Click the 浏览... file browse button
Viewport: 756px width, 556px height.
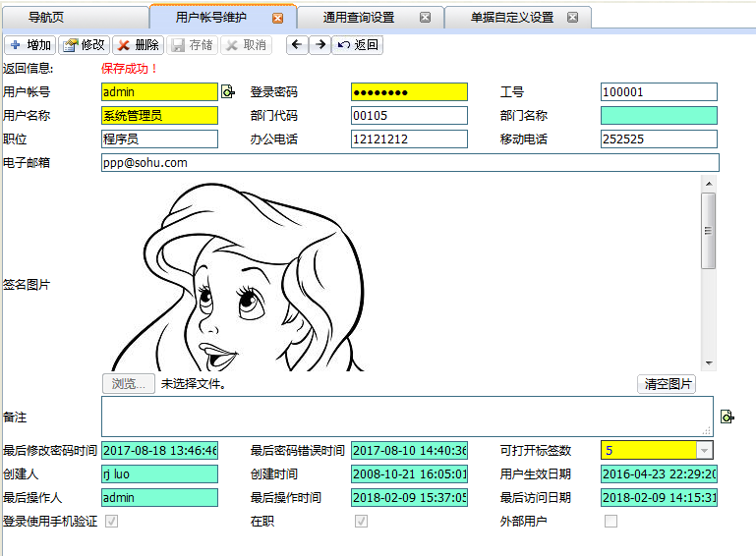[128, 383]
